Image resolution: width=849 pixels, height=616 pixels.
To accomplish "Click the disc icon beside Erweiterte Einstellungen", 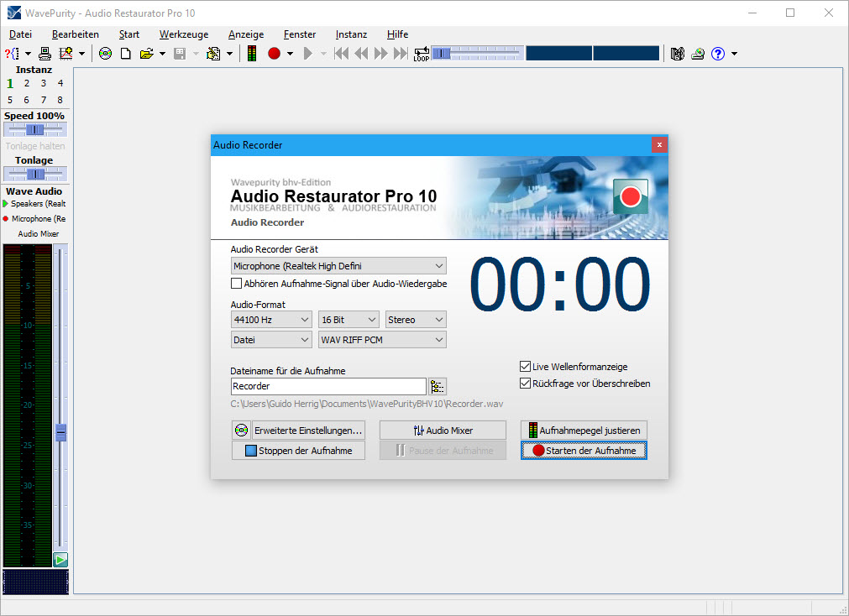I will 242,431.
